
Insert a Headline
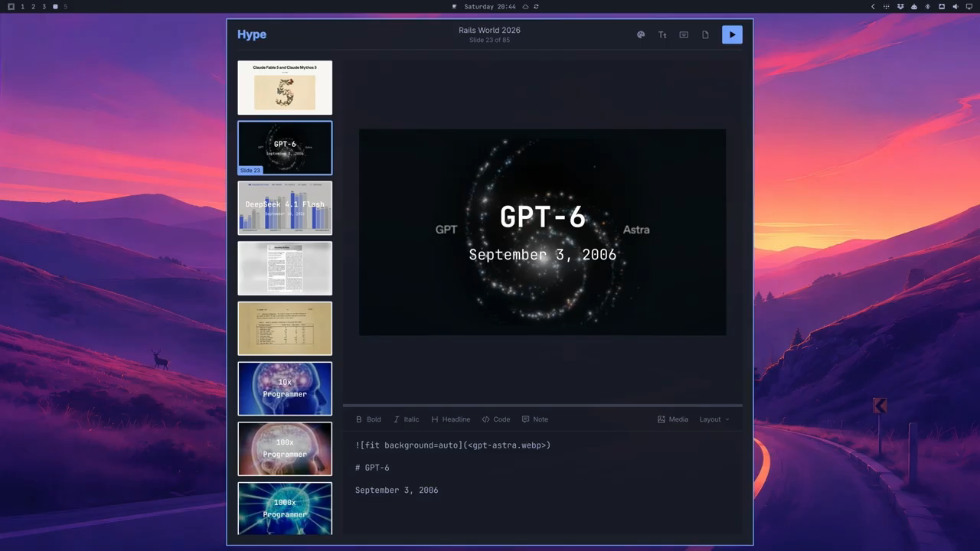(450, 419)
